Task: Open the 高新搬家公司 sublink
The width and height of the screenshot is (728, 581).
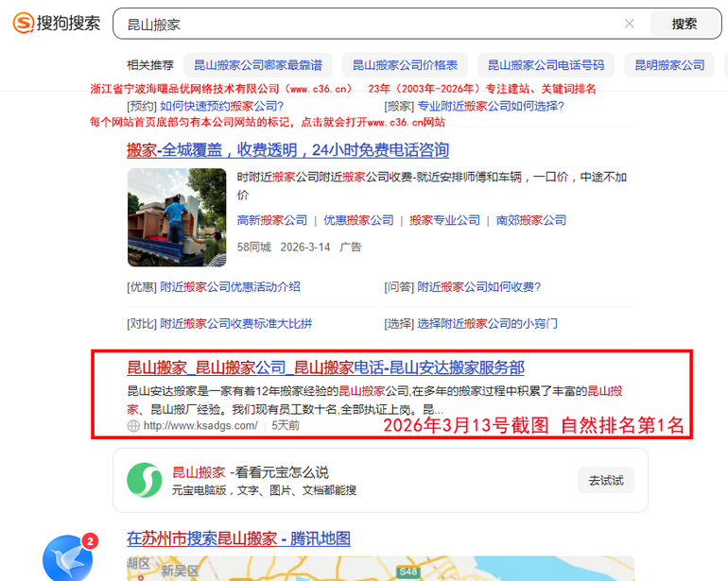Action: tap(272, 220)
